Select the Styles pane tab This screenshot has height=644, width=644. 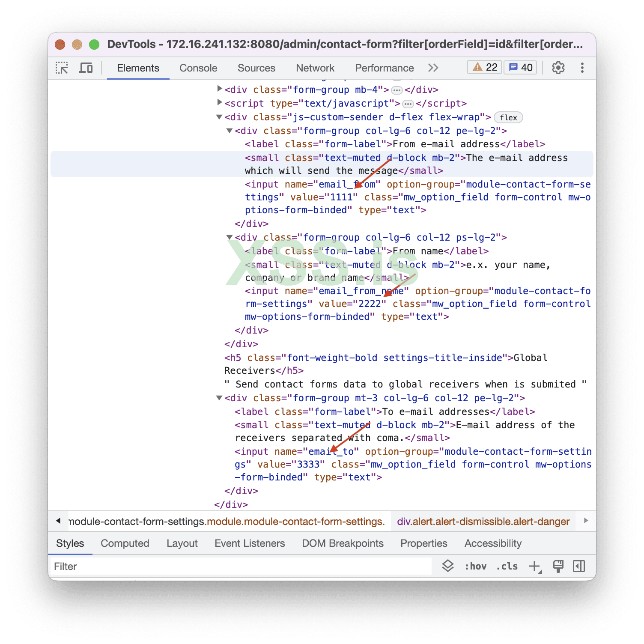(70, 543)
